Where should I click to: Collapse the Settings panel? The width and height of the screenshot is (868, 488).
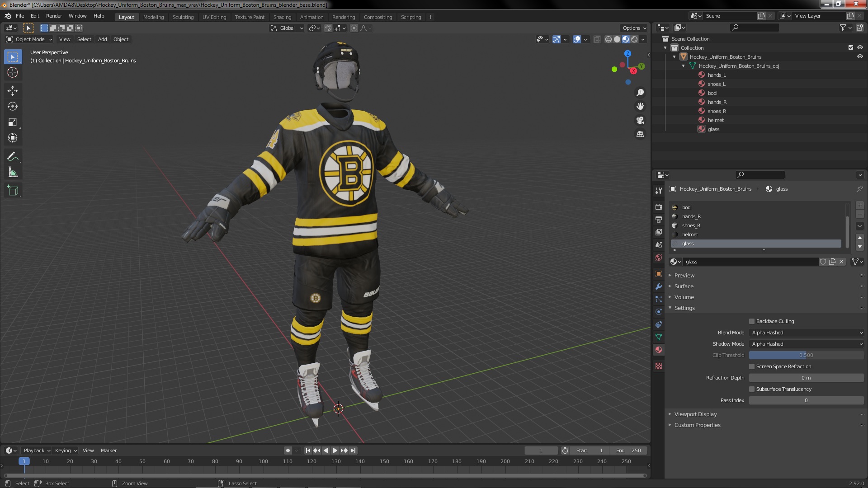tap(684, 308)
